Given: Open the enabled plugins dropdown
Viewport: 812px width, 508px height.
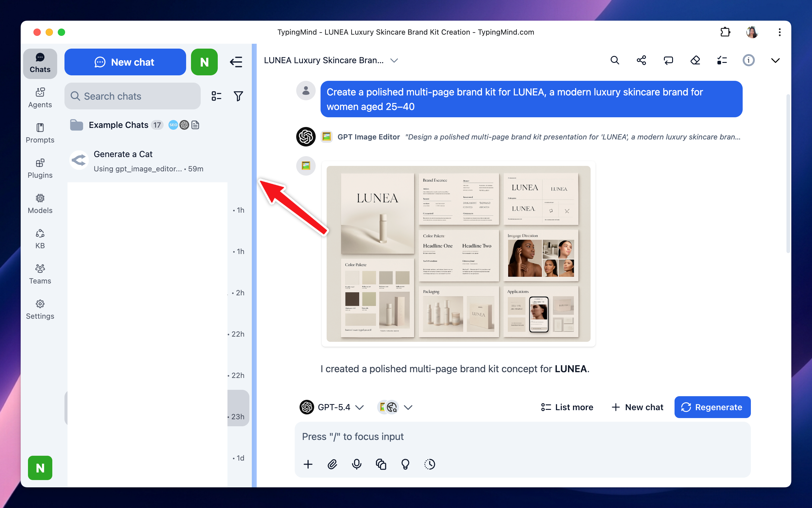Looking at the screenshot, I should click(395, 407).
